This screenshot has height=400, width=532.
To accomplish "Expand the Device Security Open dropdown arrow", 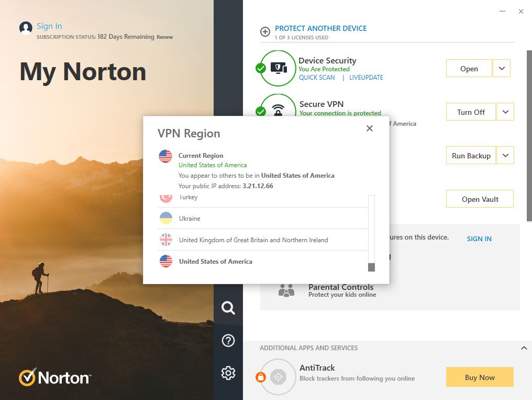I will click(502, 68).
